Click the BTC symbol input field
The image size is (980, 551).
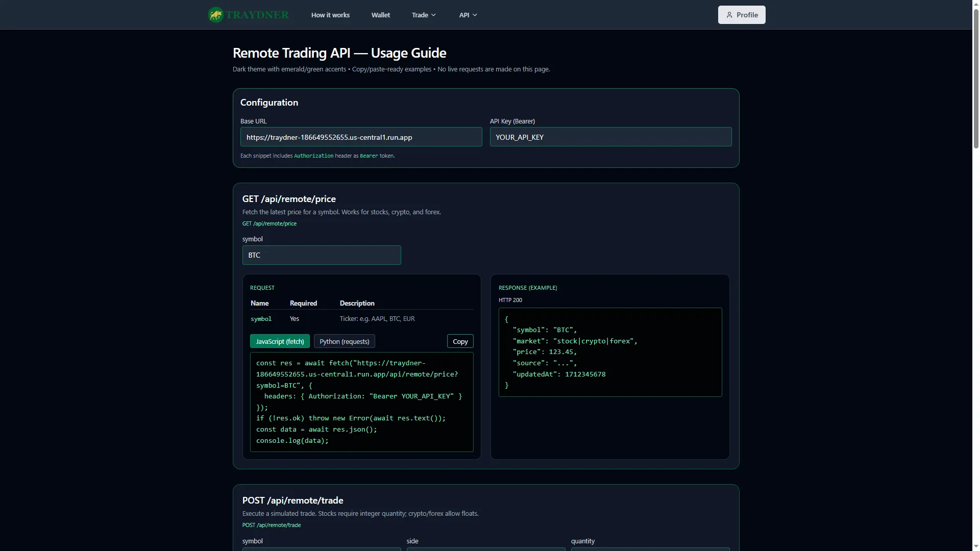pyautogui.click(x=322, y=255)
